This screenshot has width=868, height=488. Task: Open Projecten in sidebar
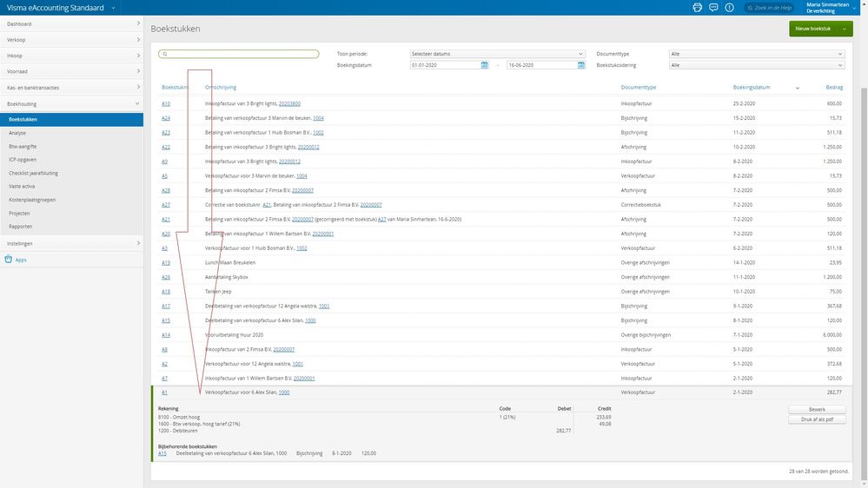click(19, 213)
